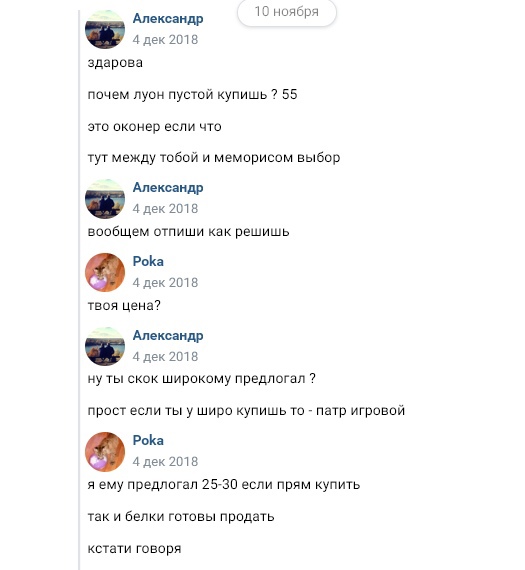The height and width of the screenshot is (570, 525).
Task: Select the '10 ноября' date badge
Action: point(286,12)
